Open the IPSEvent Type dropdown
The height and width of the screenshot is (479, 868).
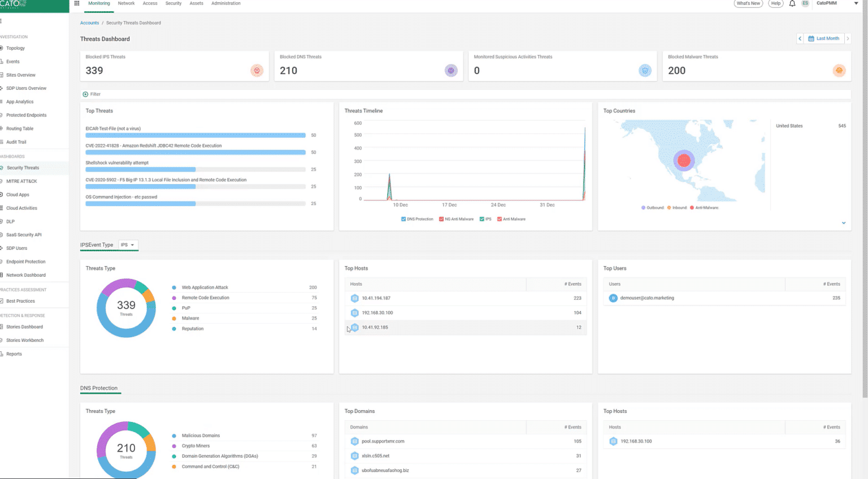[128, 245]
